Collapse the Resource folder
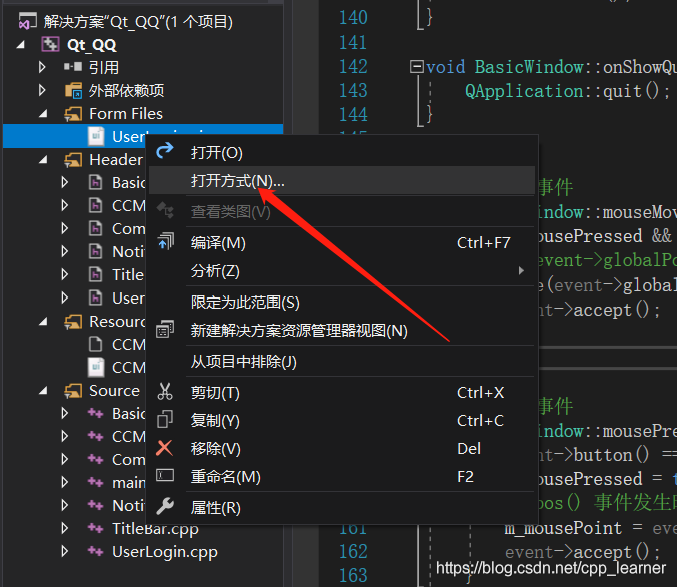This screenshot has width=677, height=587. point(43,322)
